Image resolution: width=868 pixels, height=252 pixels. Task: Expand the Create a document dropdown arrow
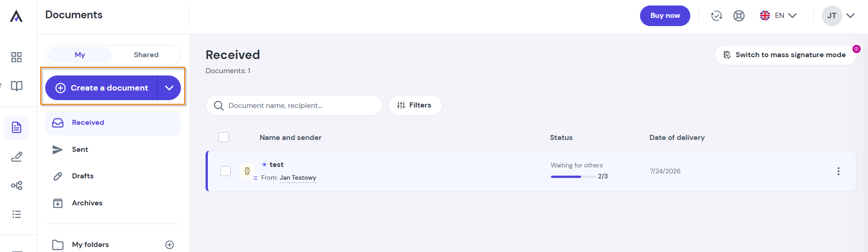169,88
